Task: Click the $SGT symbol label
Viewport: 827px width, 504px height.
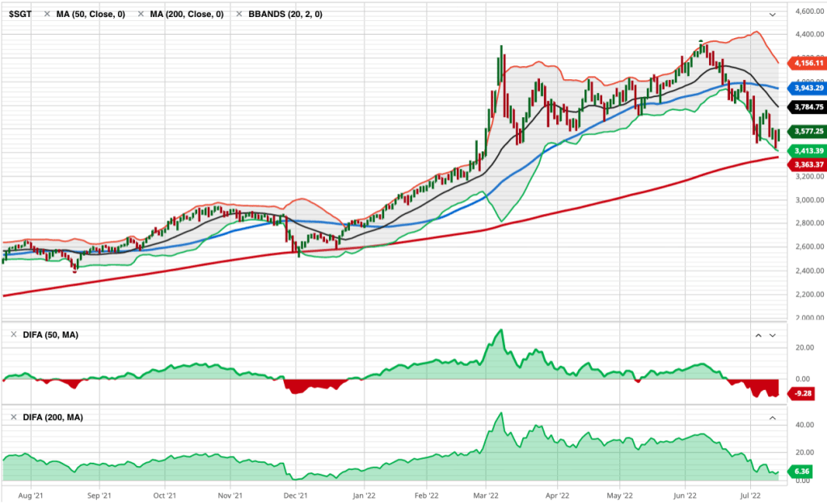Action: [x=20, y=15]
